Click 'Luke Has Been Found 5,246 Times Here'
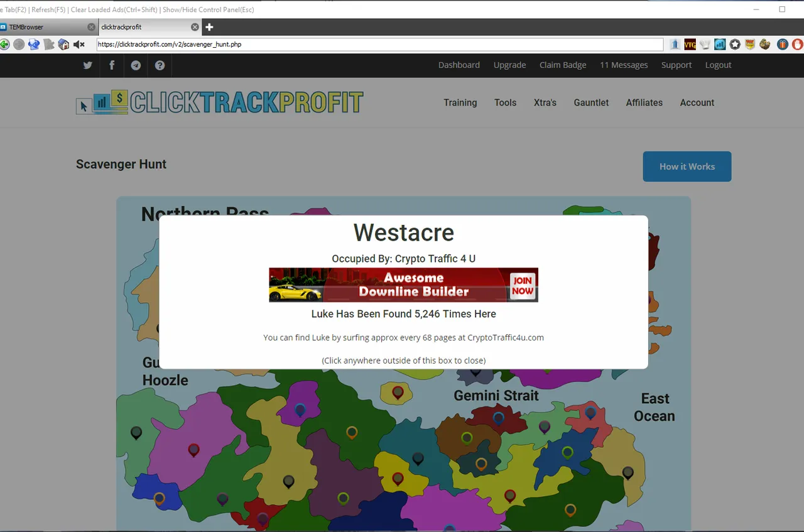Image resolution: width=804 pixels, height=532 pixels. pos(403,313)
